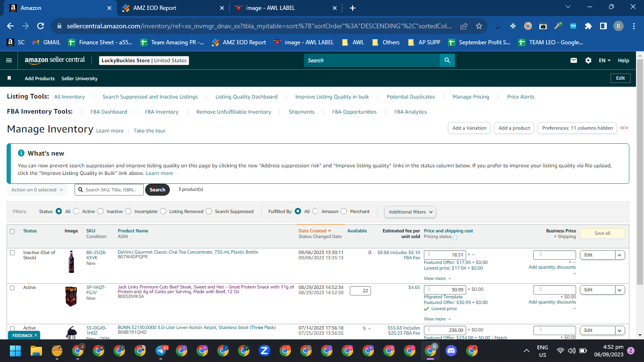Expand View more under the 18.51 price
644x362 pixels.
(438, 279)
